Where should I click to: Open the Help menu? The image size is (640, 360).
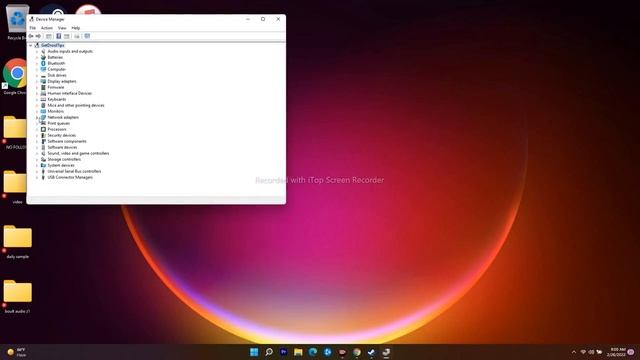76,28
